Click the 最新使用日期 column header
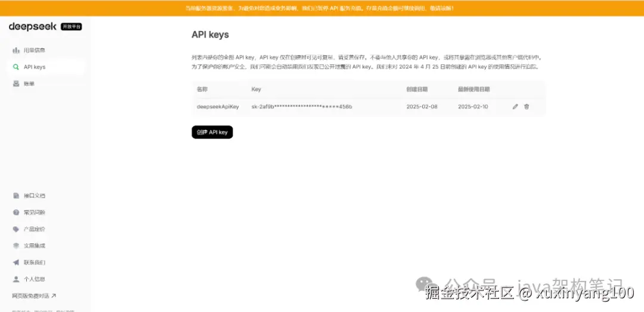Viewport: 644px width, 312px height. click(x=473, y=89)
